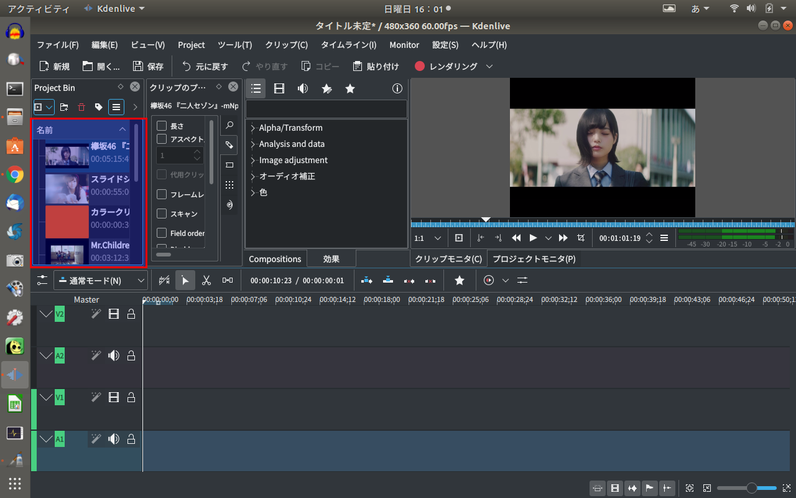Play the clip in monitor

click(x=533, y=238)
